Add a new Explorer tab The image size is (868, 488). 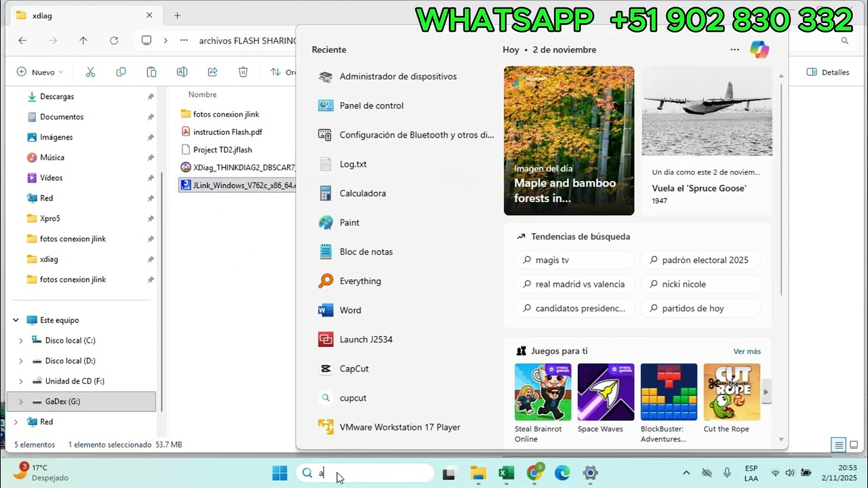[x=177, y=15]
